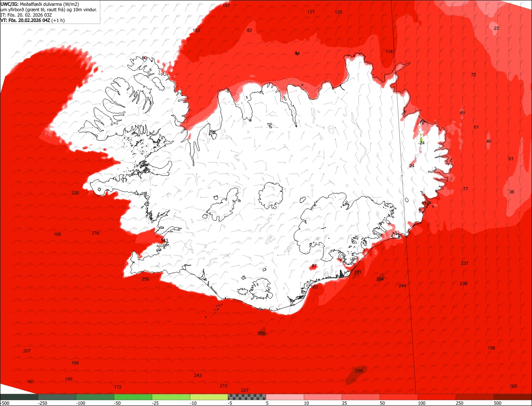
Task: Click the map value 243
Action: [x=198, y=375]
